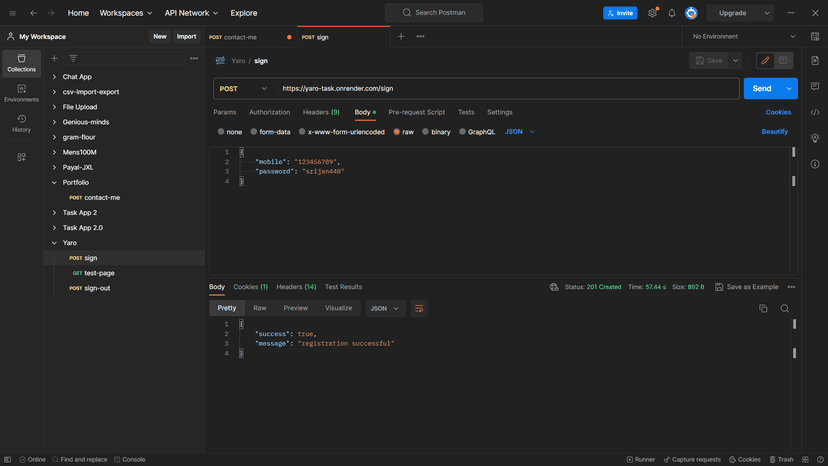
Task: Open the Save options dropdown arrow
Action: point(736,60)
